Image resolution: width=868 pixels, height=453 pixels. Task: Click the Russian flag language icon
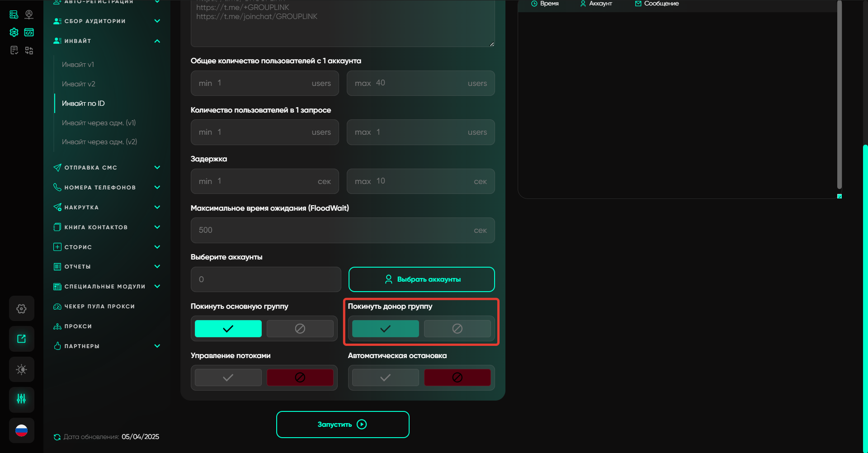tap(21, 430)
